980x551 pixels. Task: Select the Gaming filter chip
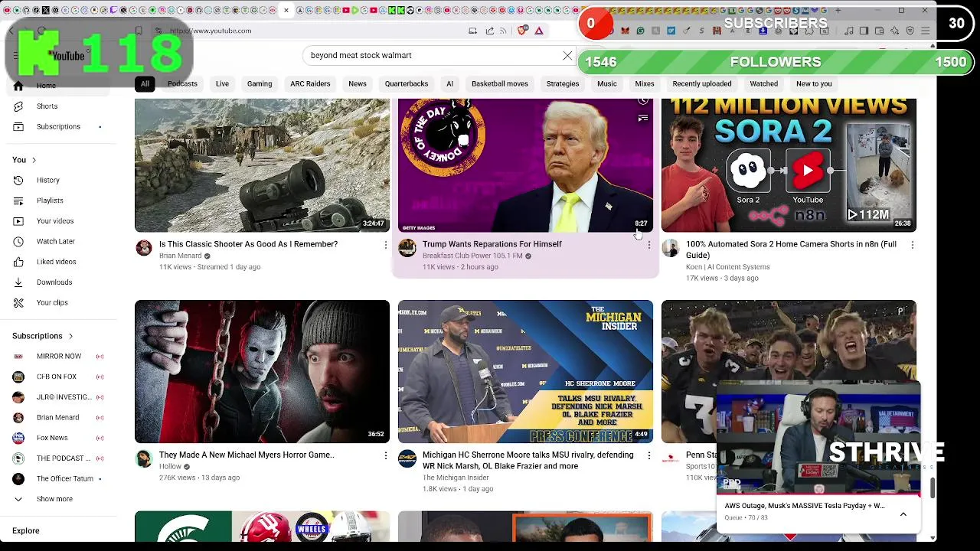coord(260,84)
